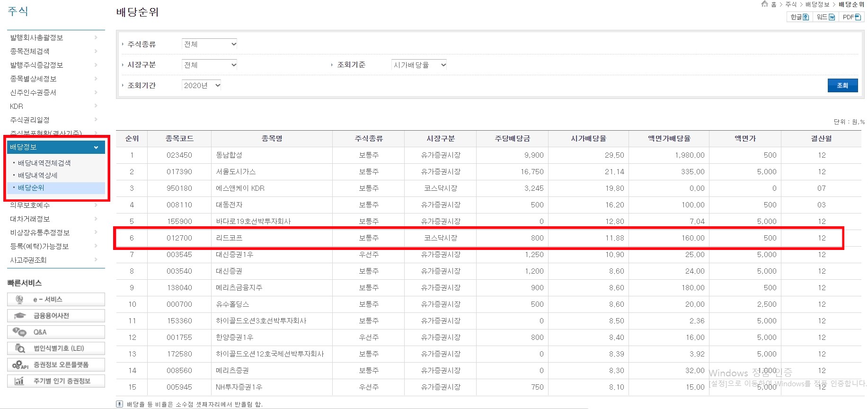Collapse the 배당정보 menu section
The height and width of the screenshot is (409, 868).
coord(56,147)
